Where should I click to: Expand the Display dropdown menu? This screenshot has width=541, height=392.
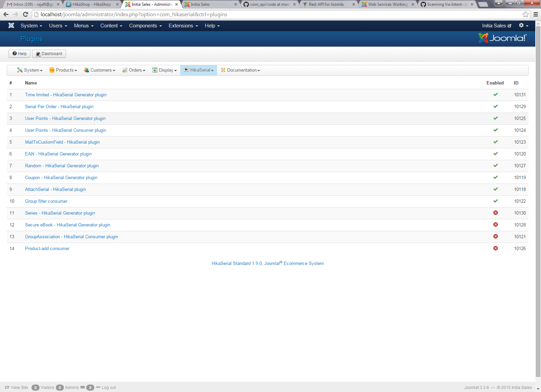point(164,70)
